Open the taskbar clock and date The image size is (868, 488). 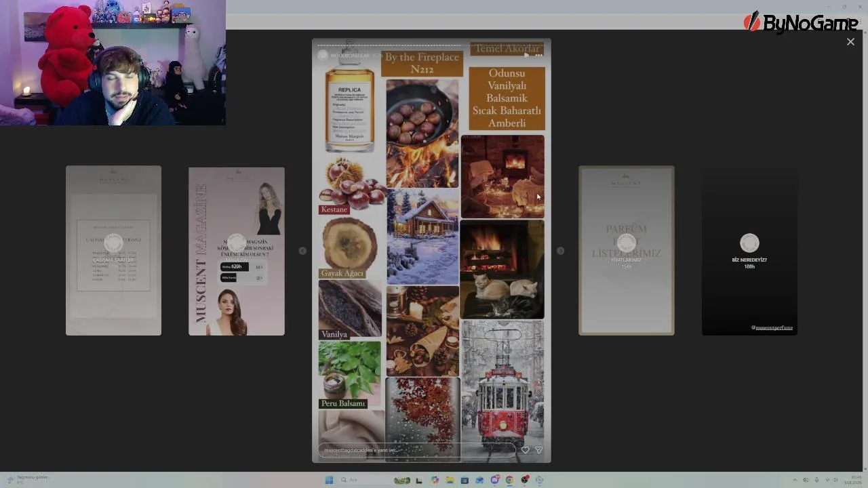853,480
